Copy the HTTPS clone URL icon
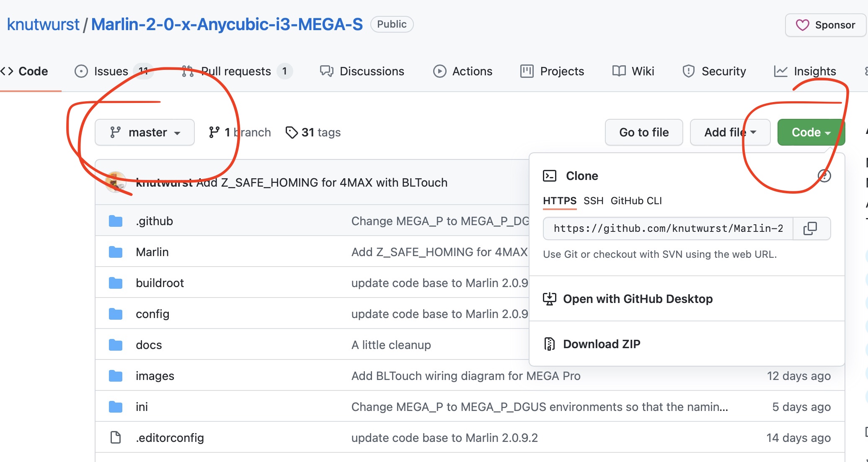 pyautogui.click(x=810, y=228)
